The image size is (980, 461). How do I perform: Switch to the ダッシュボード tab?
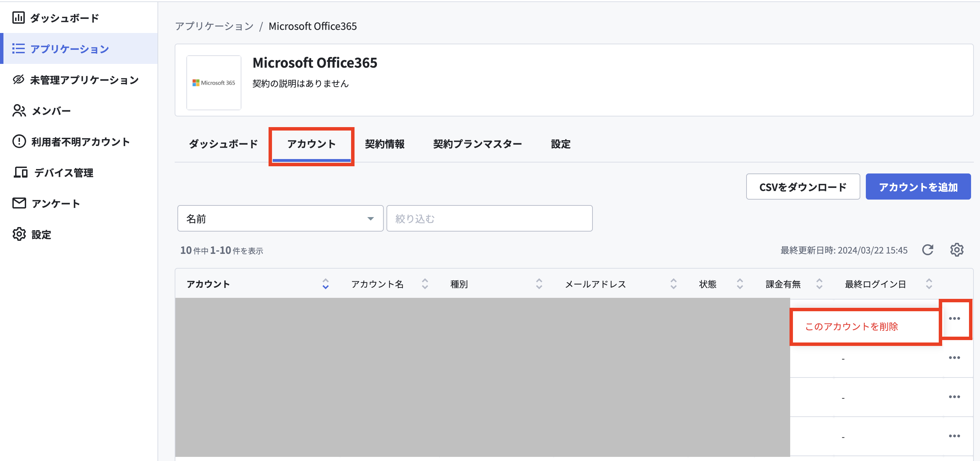point(223,144)
